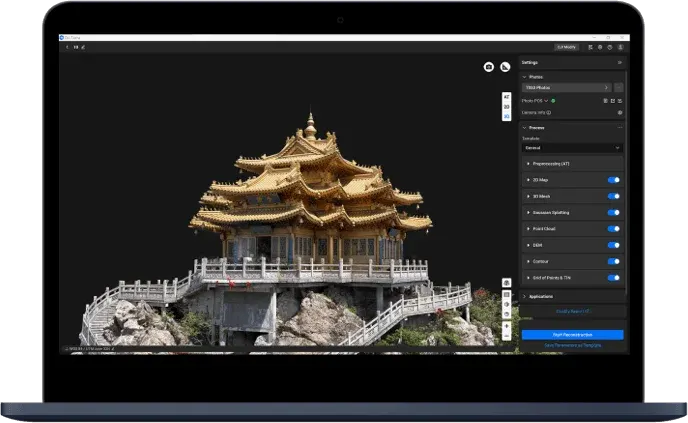Screen dimensions: 688x423
Task: Toggle the 3D Mesh switch
Action: [613, 196]
